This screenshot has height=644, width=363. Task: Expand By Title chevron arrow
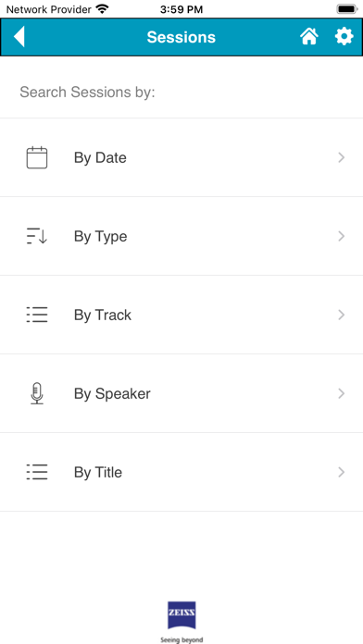[341, 472]
